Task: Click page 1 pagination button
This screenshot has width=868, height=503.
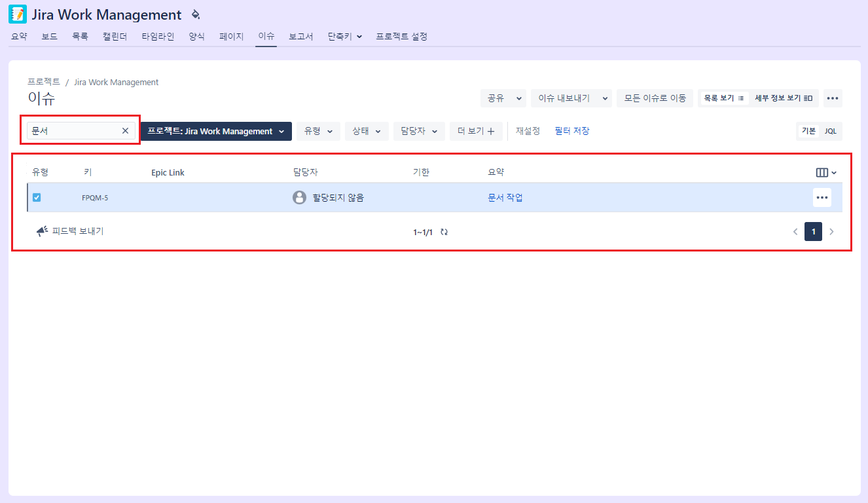Action: tap(813, 231)
